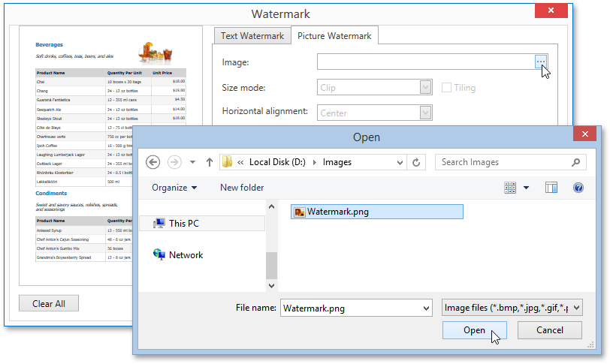Screen dimensions: 610x364
Task: Click the Clear All button
Action: pyautogui.click(x=49, y=303)
